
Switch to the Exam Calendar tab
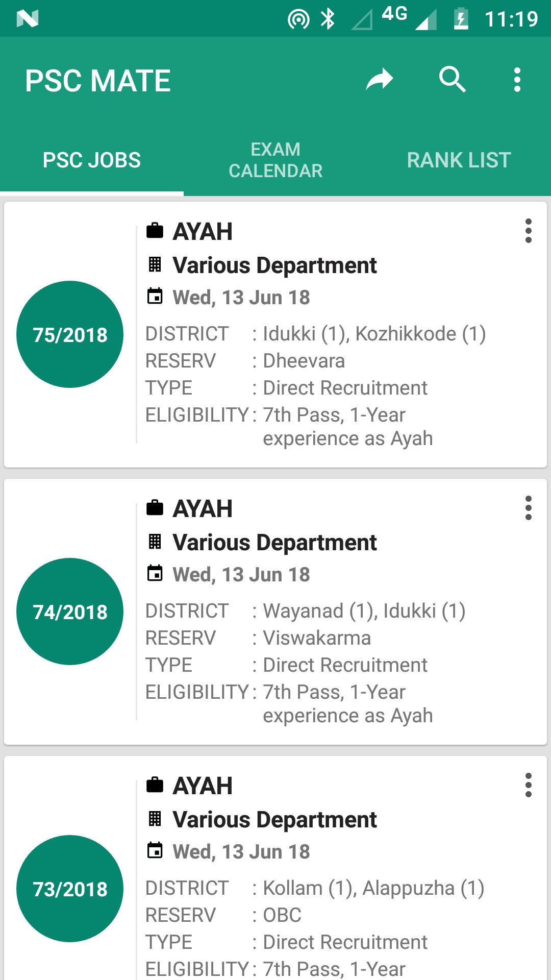coord(275,160)
